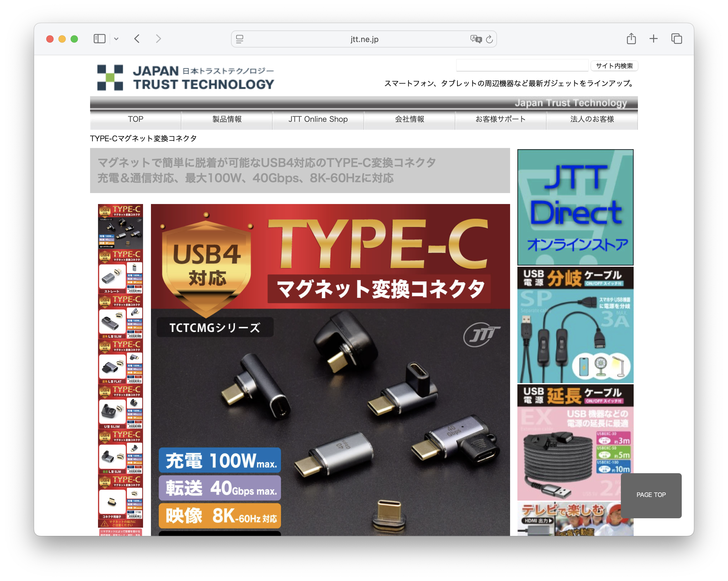728x581 pixels.
Task: Open the page reader menu icon
Action: tap(240, 39)
